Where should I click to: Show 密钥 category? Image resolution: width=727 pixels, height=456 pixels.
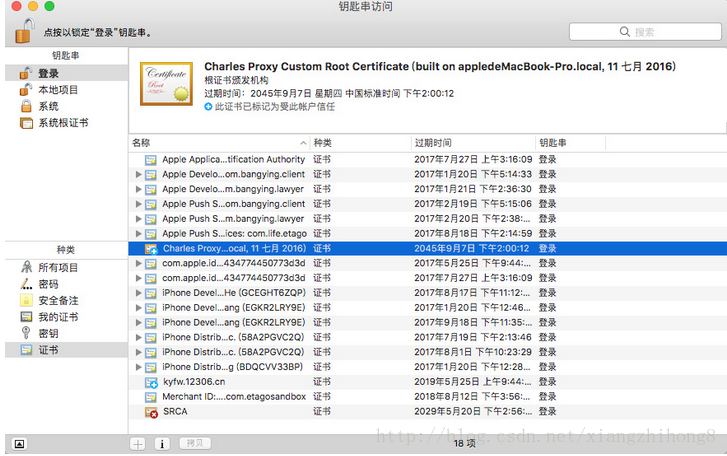coord(66,333)
